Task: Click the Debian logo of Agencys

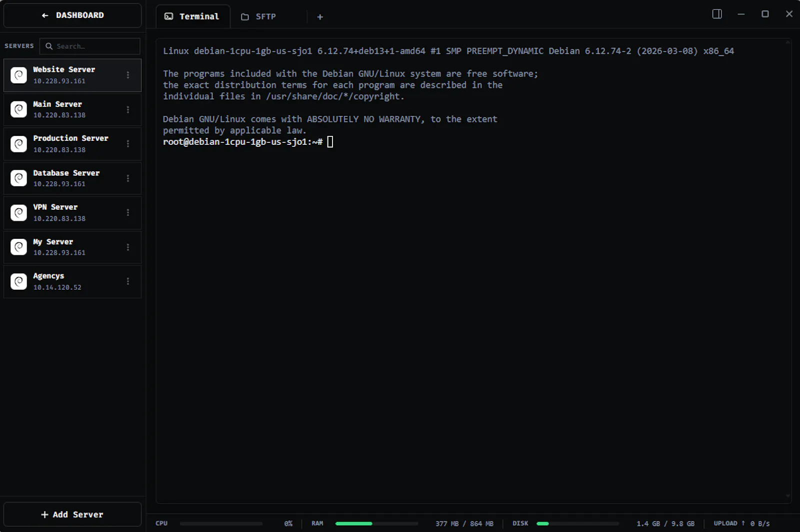Action: coord(19,281)
